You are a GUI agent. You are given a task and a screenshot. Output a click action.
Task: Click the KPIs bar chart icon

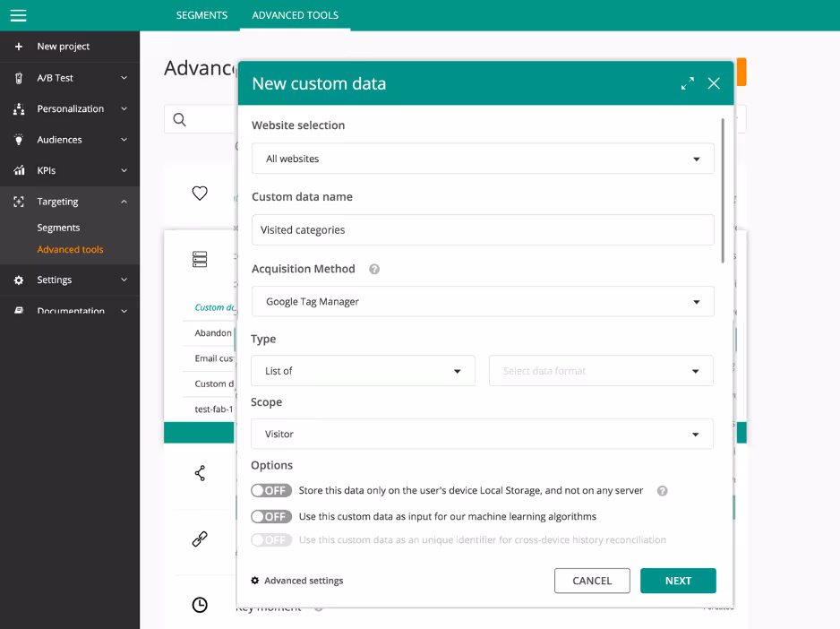(19, 170)
